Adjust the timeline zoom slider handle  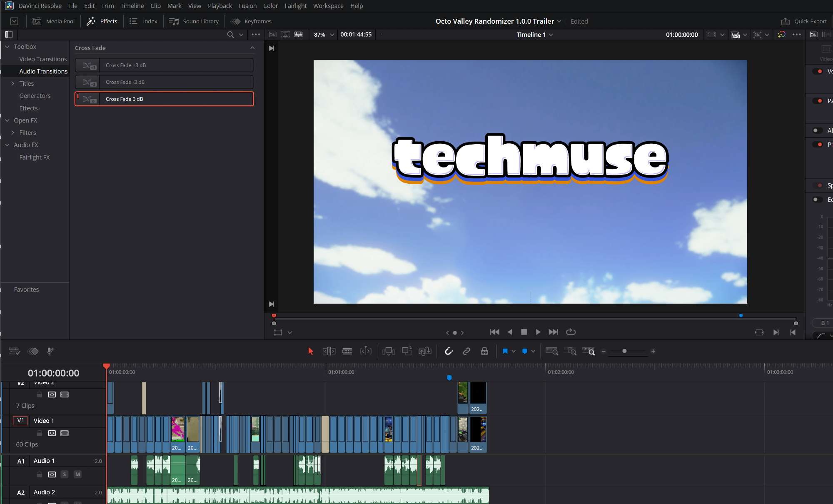[x=624, y=351]
